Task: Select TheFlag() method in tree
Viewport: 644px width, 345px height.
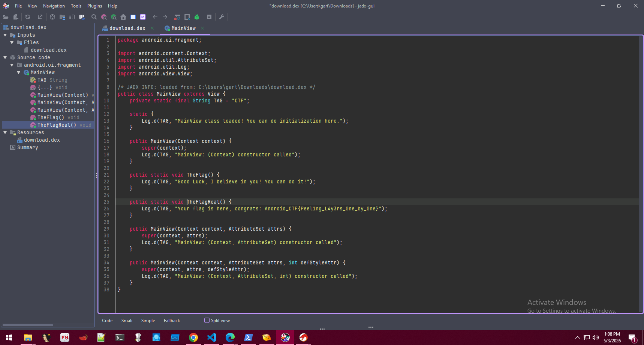Action: point(55,117)
